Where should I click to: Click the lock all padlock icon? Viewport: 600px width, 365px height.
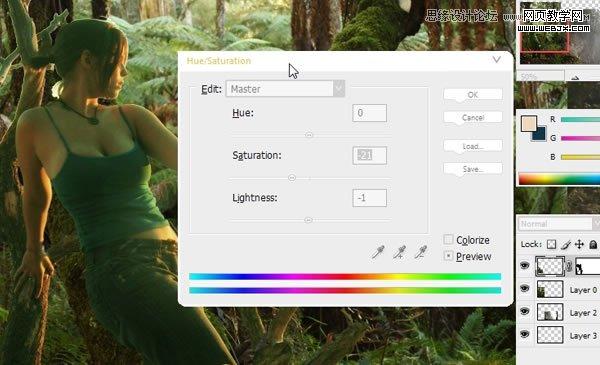click(x=593, y=244)
